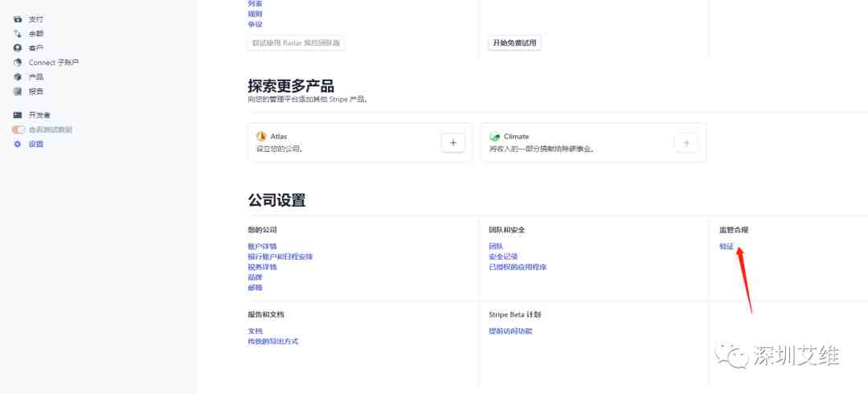
Task: Open the 团队 link under 团队和安全
Action: [495, 246]
